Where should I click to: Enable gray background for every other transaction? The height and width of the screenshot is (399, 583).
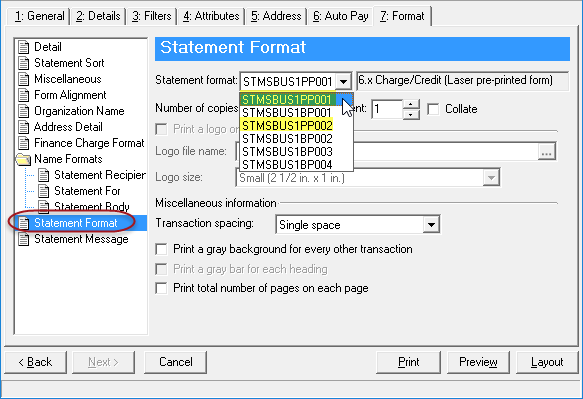tap(161, 249)
